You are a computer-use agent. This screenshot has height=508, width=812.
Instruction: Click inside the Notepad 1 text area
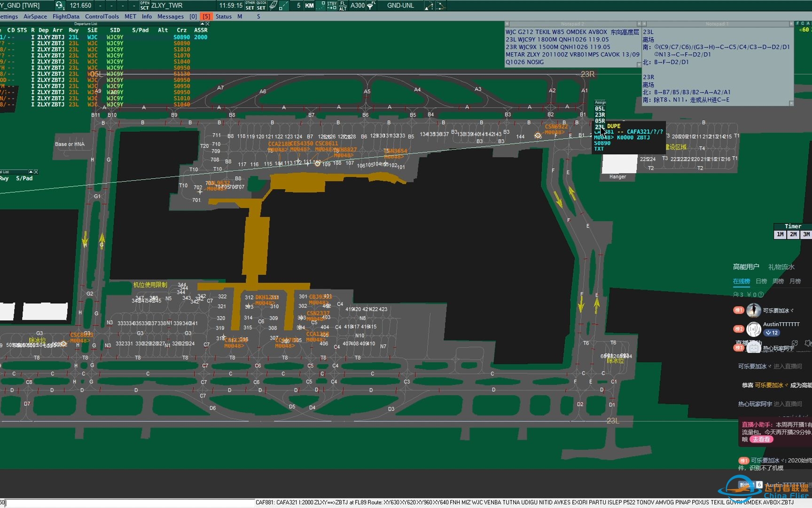click(x=718, y=66)
